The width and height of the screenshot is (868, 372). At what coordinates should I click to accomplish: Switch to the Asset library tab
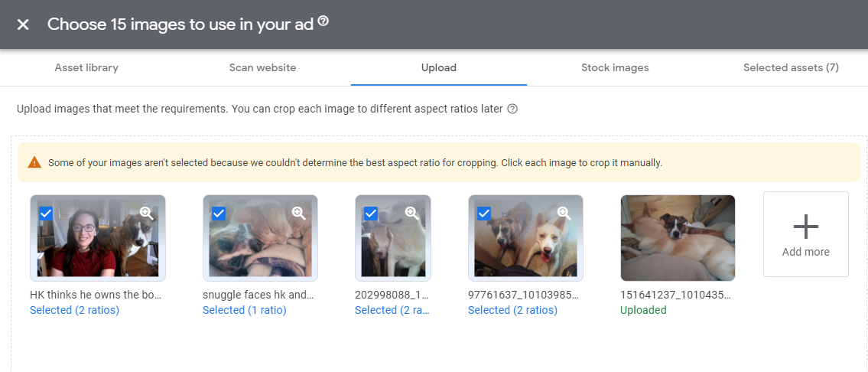(86, 67)
